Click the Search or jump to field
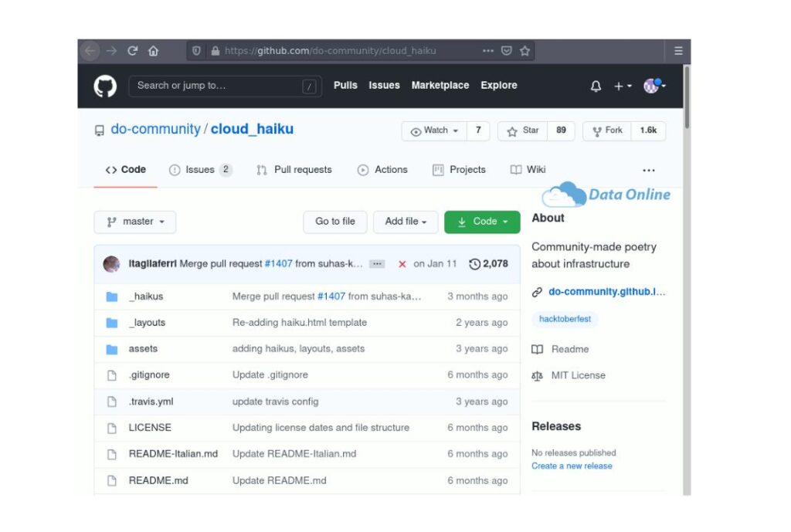The width and height of the screenshot is (791, 532). point(225,86)
